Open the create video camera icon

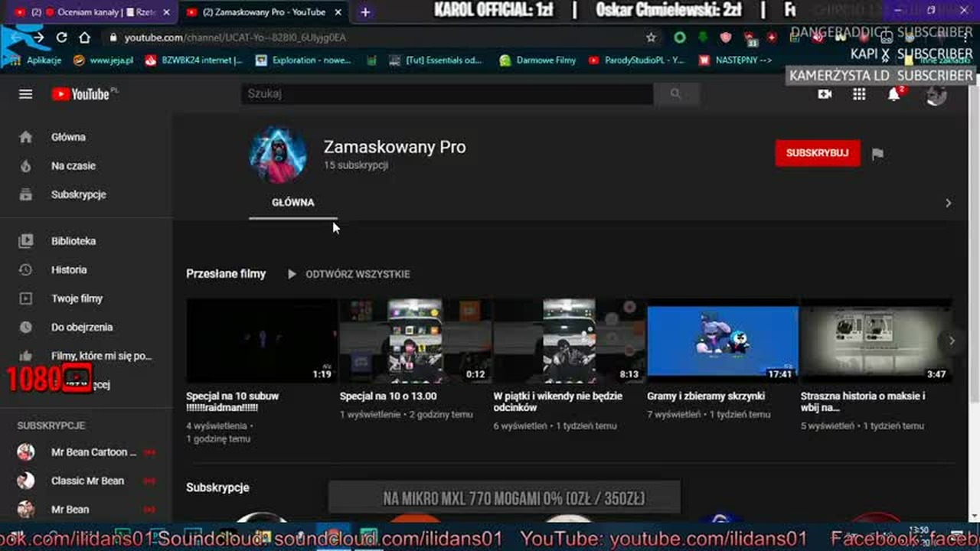coord(825,94)
